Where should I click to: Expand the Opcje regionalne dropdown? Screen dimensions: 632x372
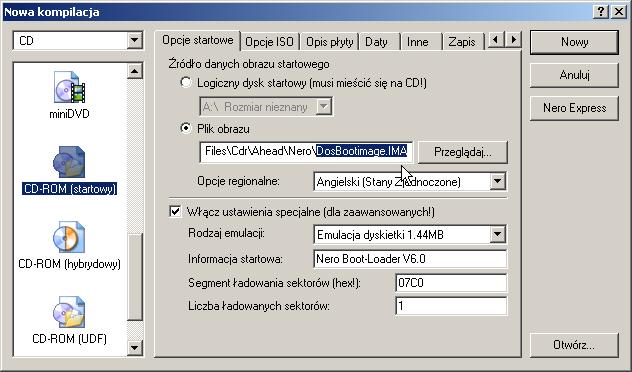(498, 181)
